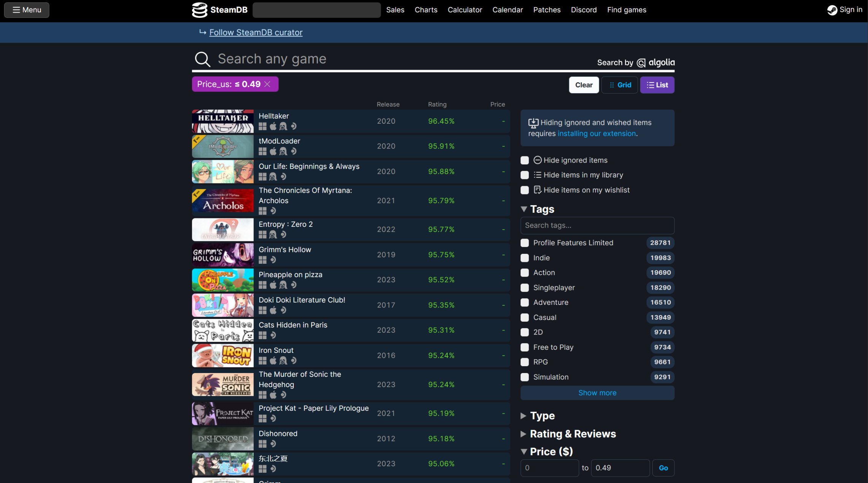Open Discord link in navigation

click(x=583, y=10)
